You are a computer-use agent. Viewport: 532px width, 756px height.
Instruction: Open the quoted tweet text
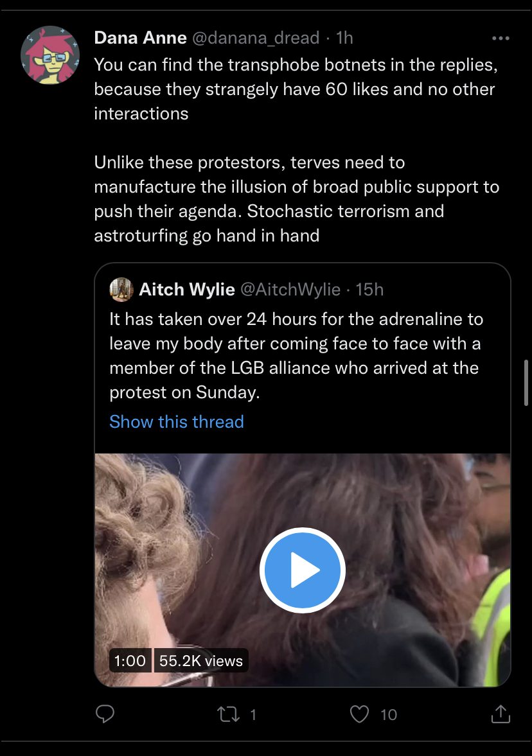click(x=296, y=356)
